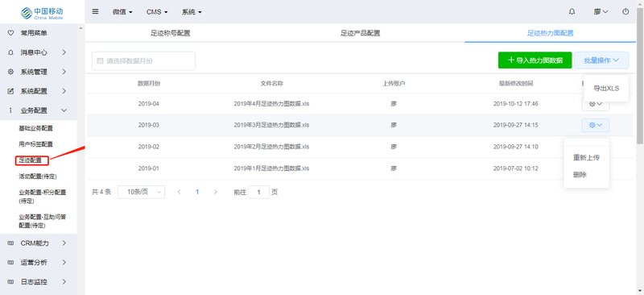The width and height of the screenshot is (644, 295).
Task: Click book icon beside CRM能力
Action: point(11,243)
